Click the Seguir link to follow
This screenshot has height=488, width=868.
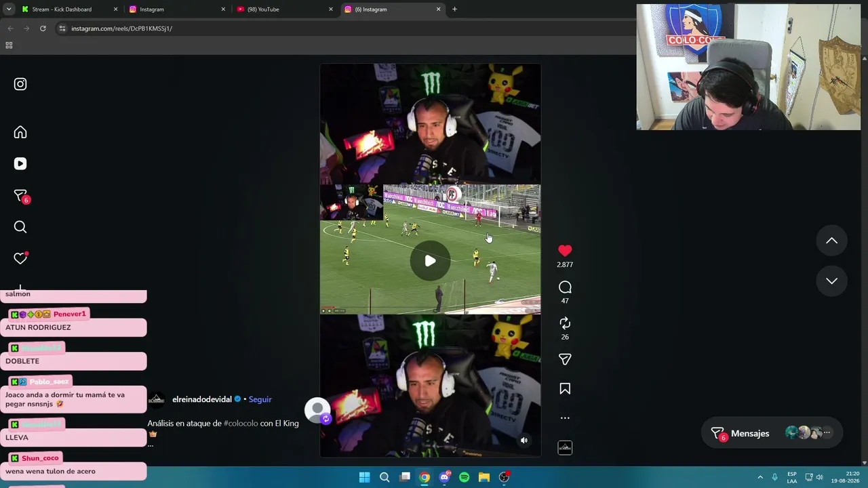pyautogui.click(x=260, y=399)
